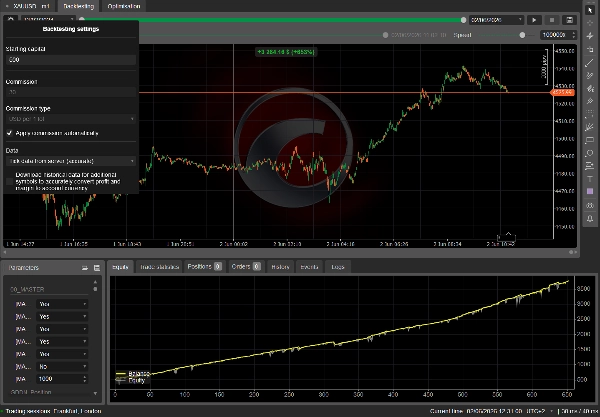Click parameters list scroll-up arrow
The width and height of the screenshot is (600, 417).
click(x=95, y=282)
